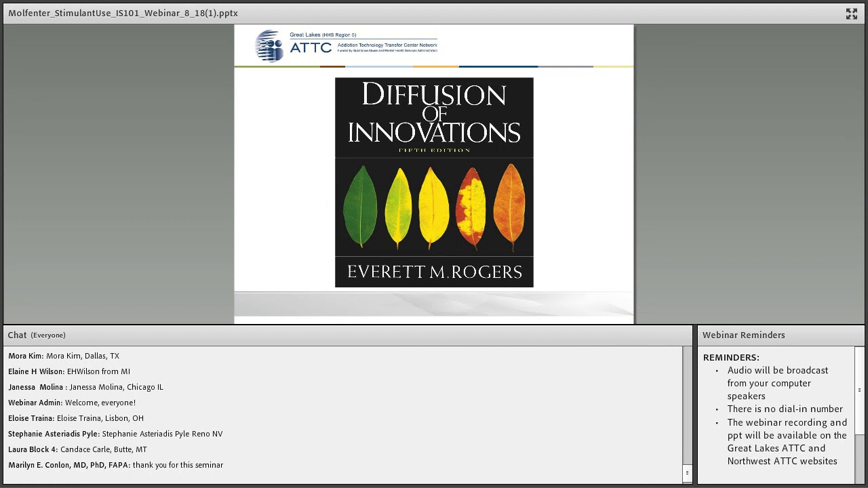Click Stephanie Asteriadis Pyle's chat message
Viewport: 868px width, 488px height.
point(115,434)
